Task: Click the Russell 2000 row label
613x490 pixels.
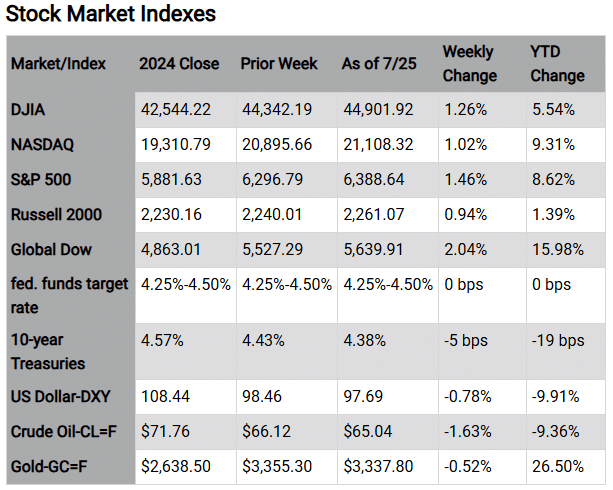Action: tap(56, 214)
